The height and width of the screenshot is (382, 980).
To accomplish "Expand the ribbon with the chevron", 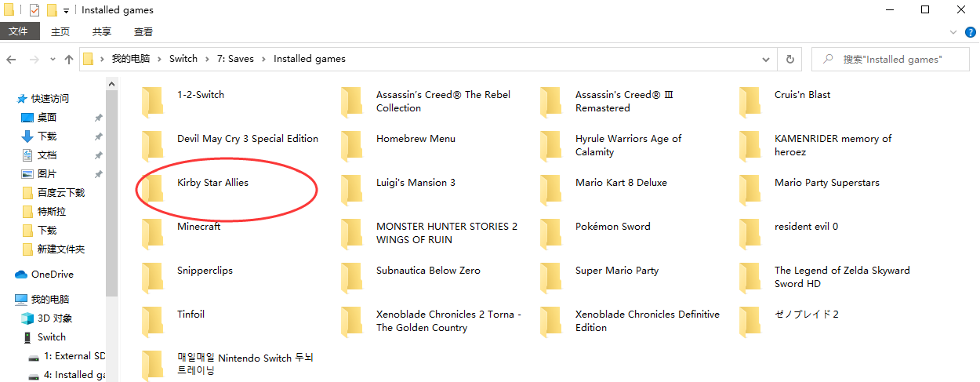I will (953, 32).
